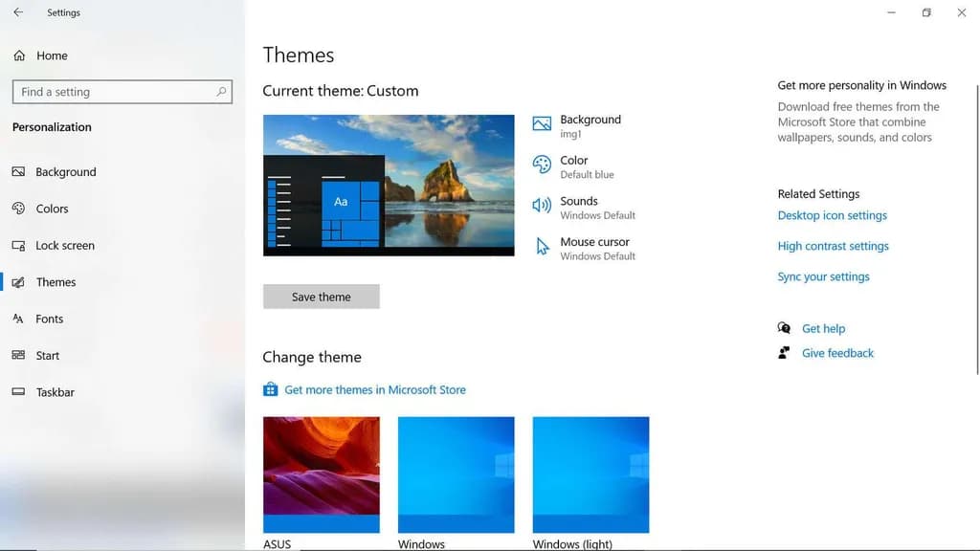This screenshot has width=980, height=551.
Task: Open the Home page icon
Action: (x=19, y=55)
